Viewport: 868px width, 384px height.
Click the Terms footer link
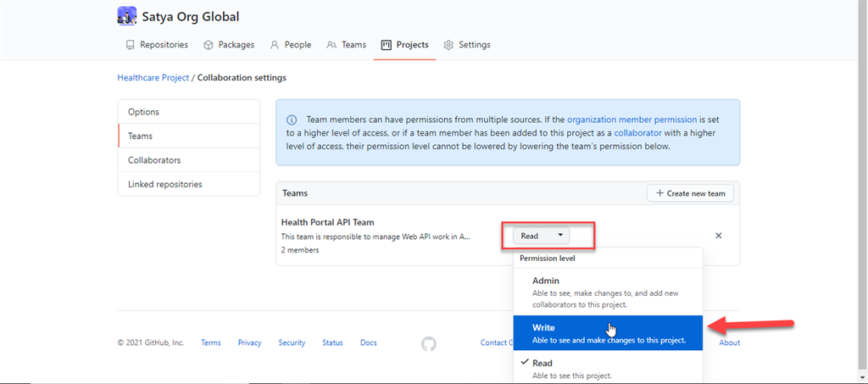(211, 342)
